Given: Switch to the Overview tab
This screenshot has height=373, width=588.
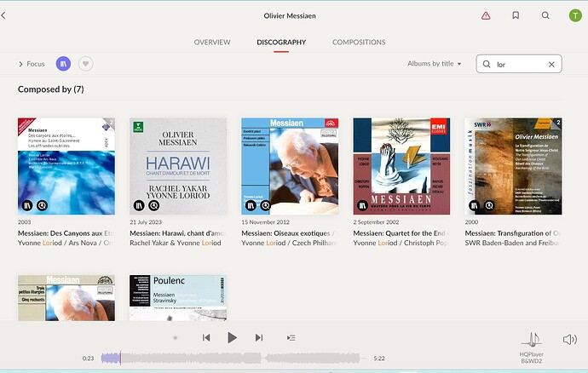Looking at the screenshot, I should point(212,42).
